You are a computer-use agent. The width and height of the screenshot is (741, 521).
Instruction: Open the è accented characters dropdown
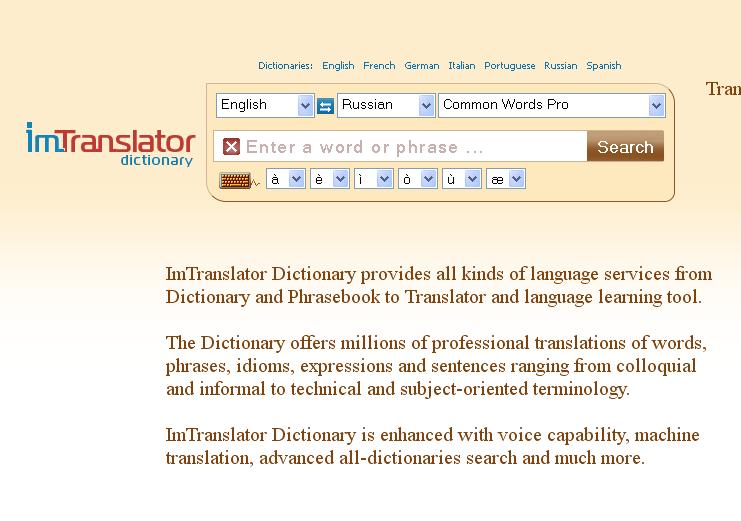click(330, 179)
